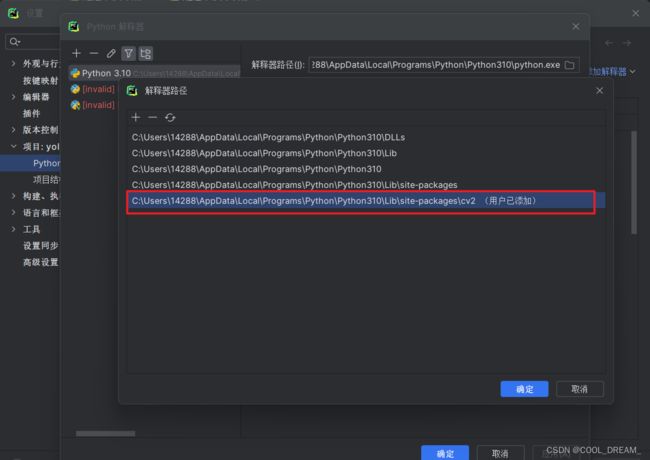The width and height of the screenshot is (650, 460).
Task: Click 取消 at the bottom of the settings window
Action: pos(500,453)
